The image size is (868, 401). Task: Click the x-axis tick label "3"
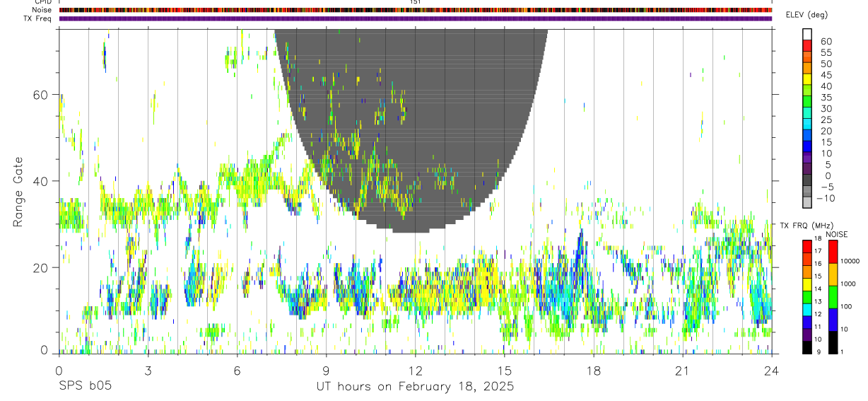point(148,370)
